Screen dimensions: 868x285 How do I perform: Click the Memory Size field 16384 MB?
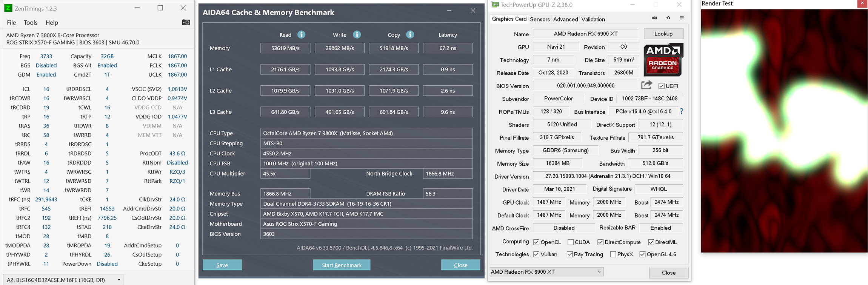tap(557, 163)
